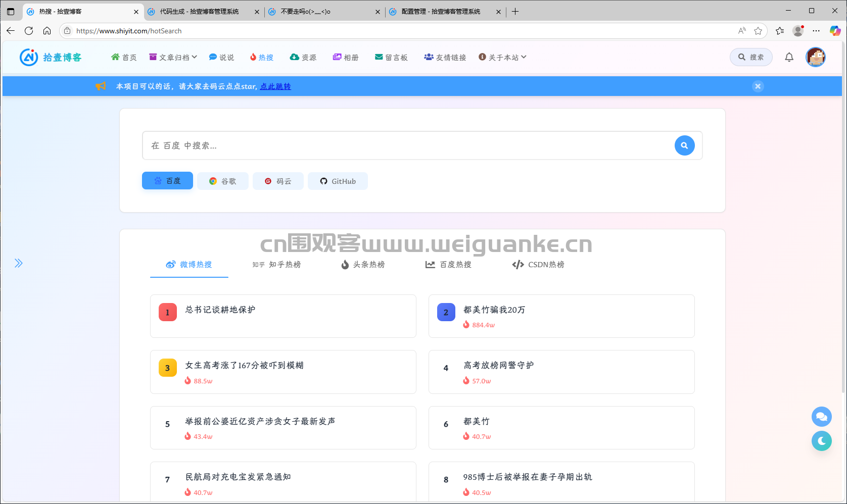This screenshot has width=847, height=504.
Task: Open the rank 6 都美竹 item
Action: pos(561,428)
